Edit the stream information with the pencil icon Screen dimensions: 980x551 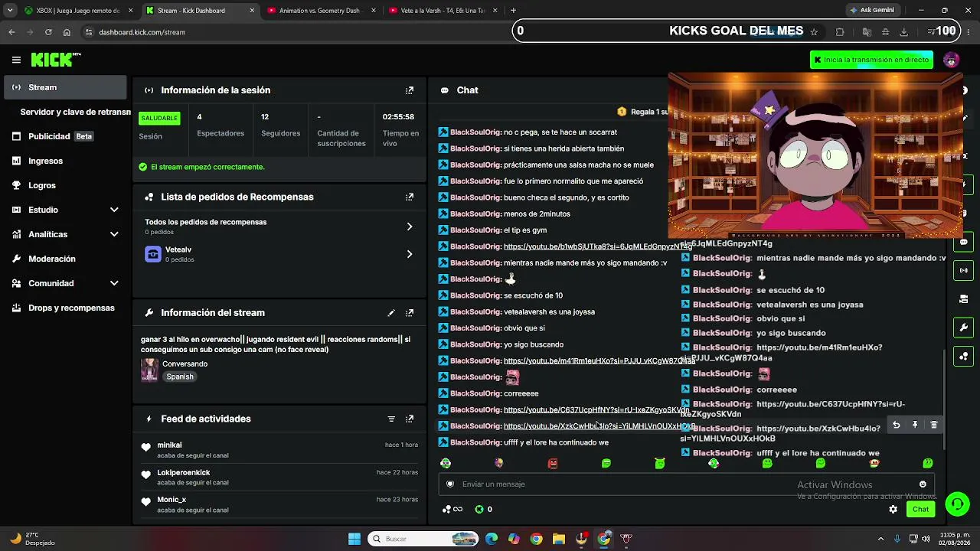391,313
